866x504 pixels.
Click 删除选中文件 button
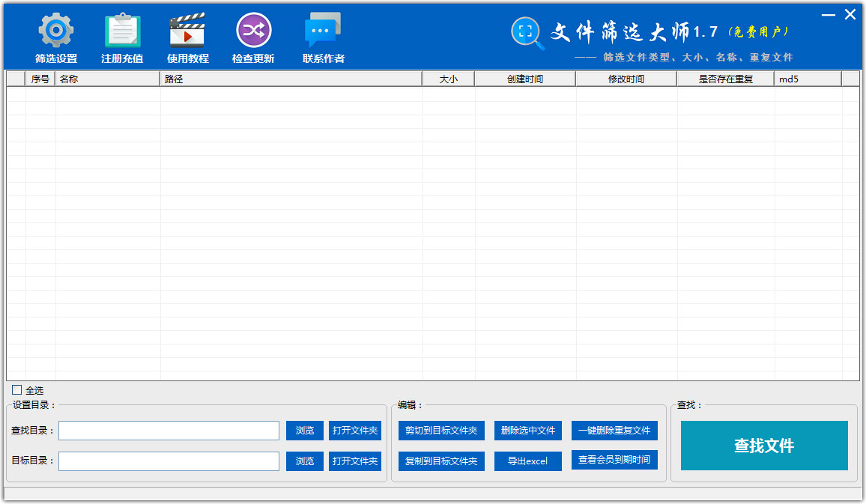click(528, 431)
